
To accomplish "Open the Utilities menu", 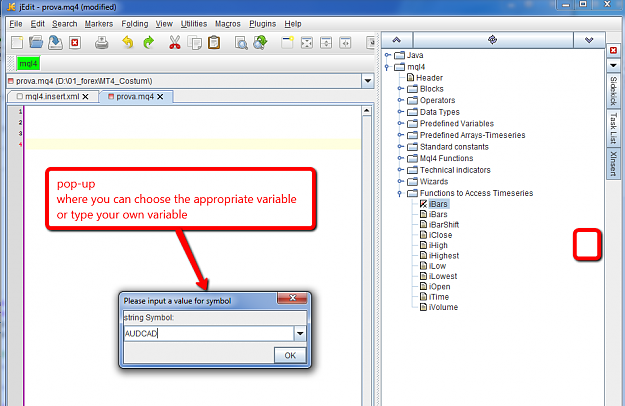I will (x=193, y=24).
